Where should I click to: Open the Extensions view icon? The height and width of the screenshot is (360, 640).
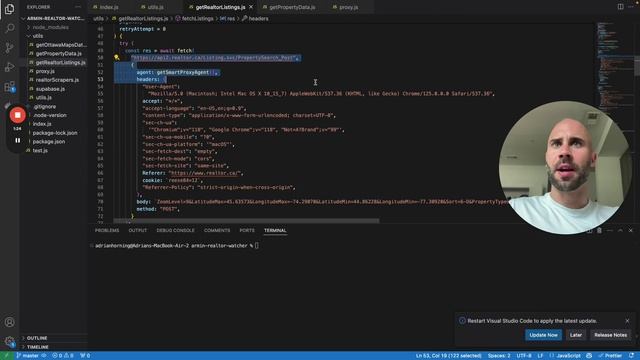click(9, 87)
